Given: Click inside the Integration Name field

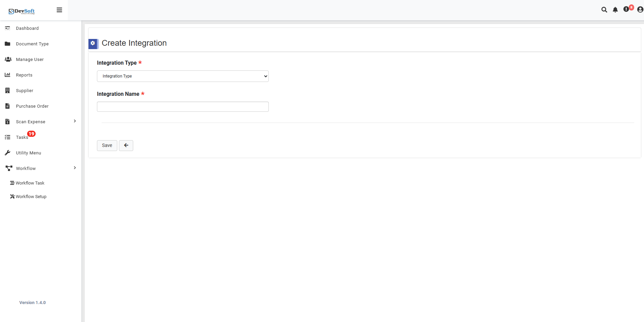Looking at the screenshot, I should (x=183, y=106).
